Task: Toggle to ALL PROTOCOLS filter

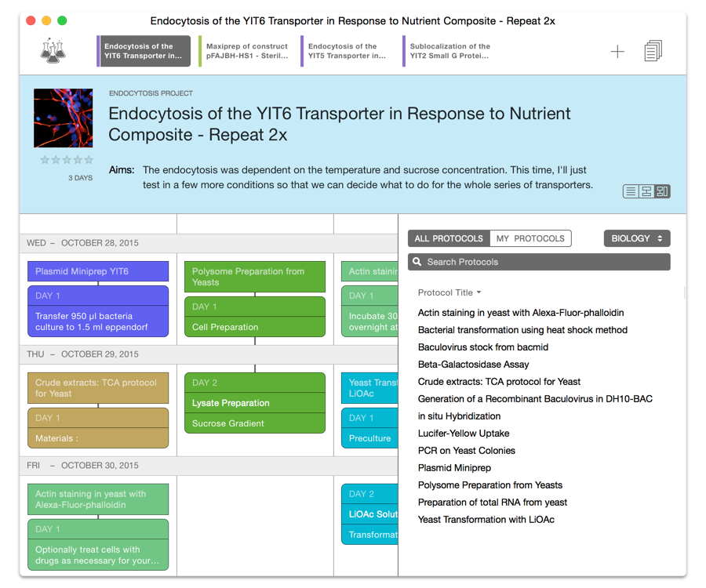Action: pyautogui.click(x=449, y=238)
